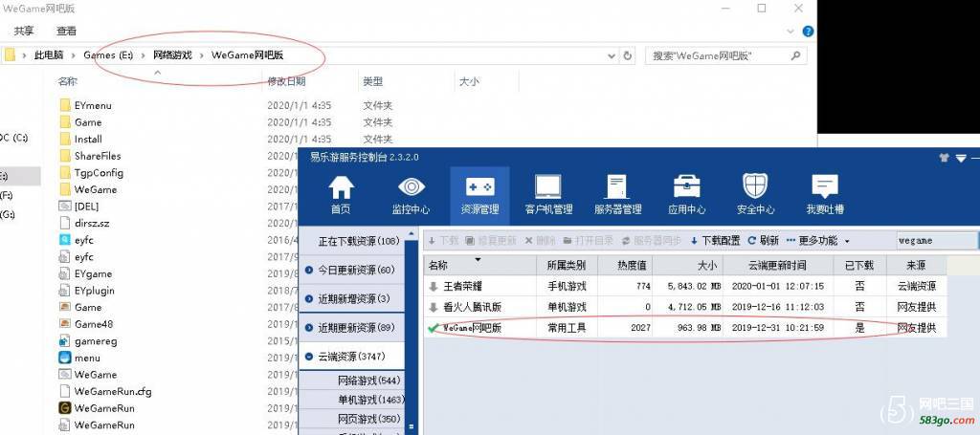
Task: Open the 监控中心 monitoring center
Action: tap(411, 195)
